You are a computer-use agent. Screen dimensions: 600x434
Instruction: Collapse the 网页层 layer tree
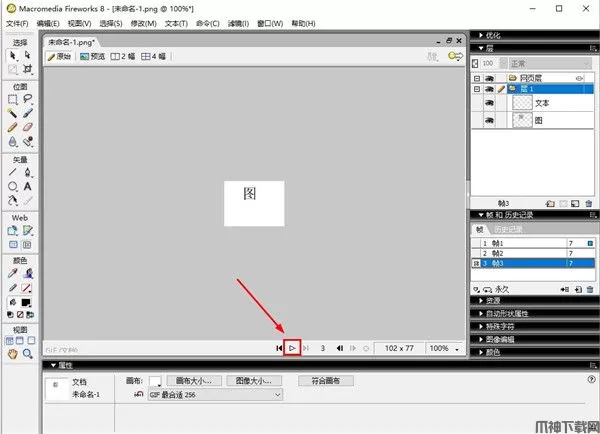(477, 78)
